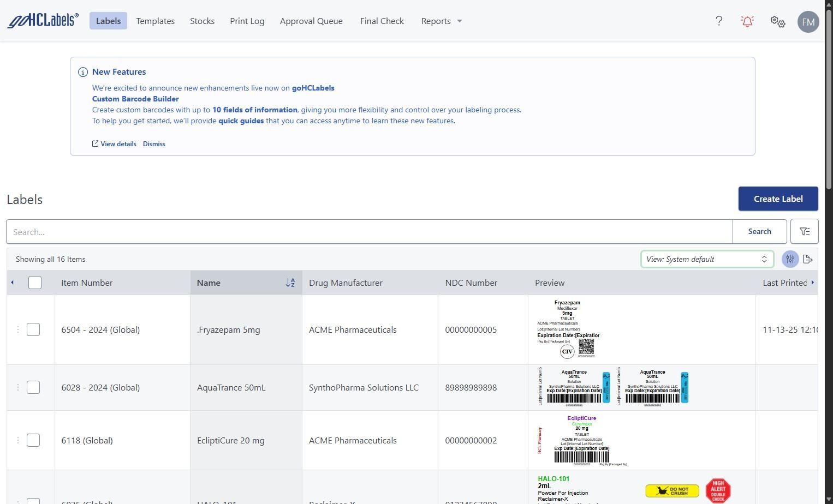The height and width of the screenshot is (504, 833).
Task: Open the EcliptiCure label preview thumbnail
Action: click(x=582, y=440)
